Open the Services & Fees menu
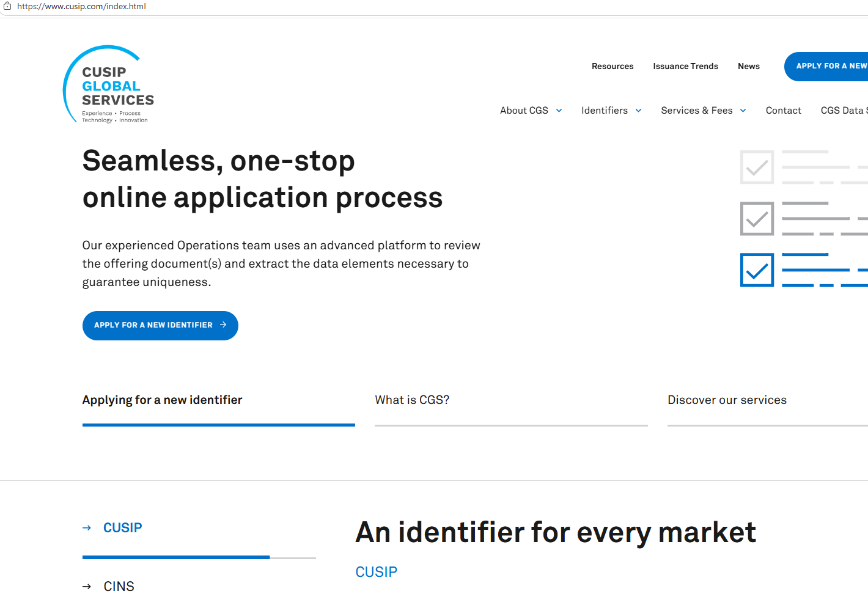Screen dimensions: 868x594 [x=697, y=111]
